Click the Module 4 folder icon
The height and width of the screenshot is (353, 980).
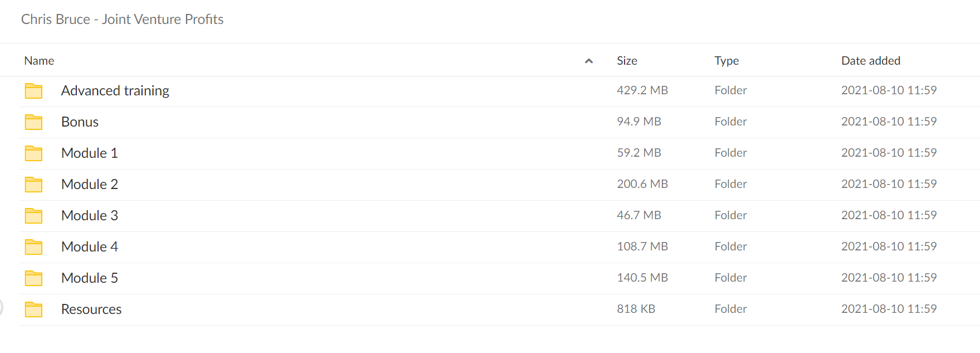(33, 247)
